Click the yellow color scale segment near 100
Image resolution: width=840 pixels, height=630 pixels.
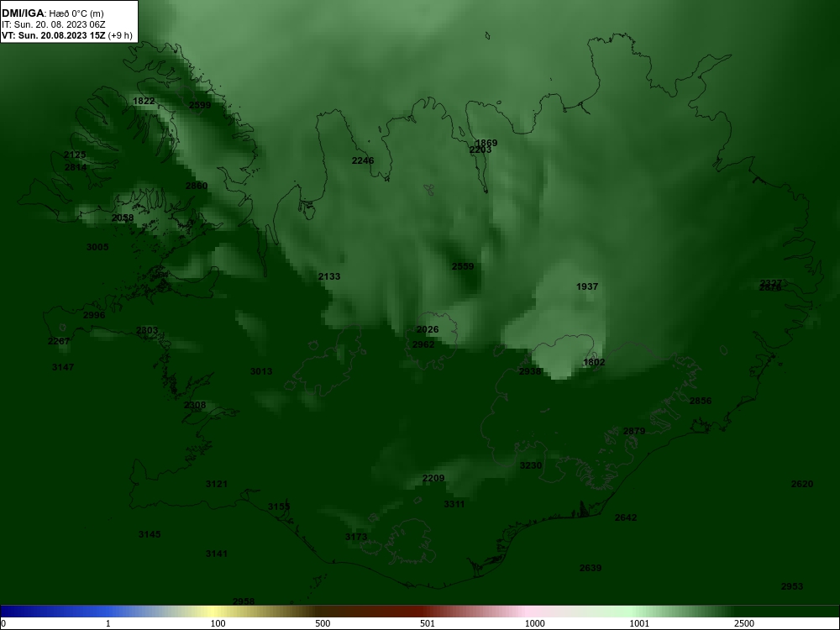pos(214,612)
